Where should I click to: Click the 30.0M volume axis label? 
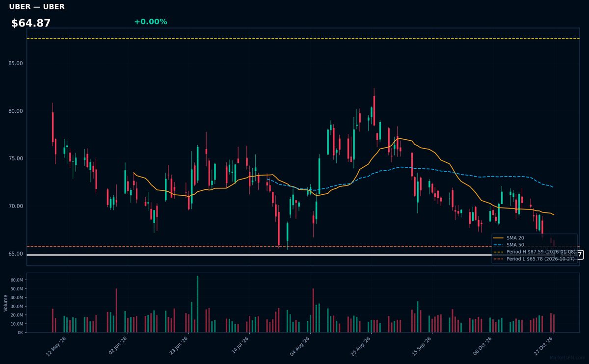[x=17, y=306]
